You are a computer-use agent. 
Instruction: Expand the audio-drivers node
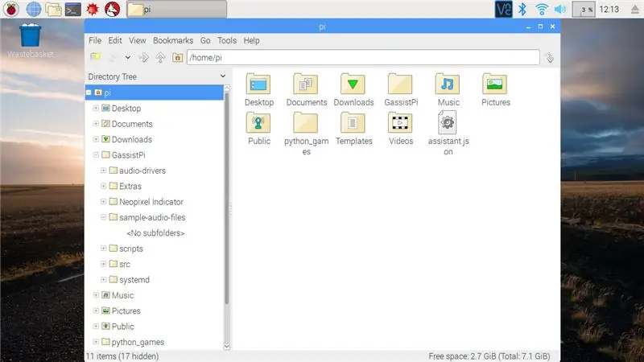click(104, 171)
